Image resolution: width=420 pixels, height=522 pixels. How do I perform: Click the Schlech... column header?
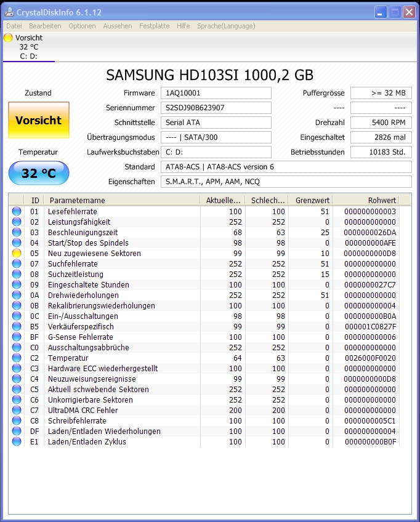click(267, 201)
